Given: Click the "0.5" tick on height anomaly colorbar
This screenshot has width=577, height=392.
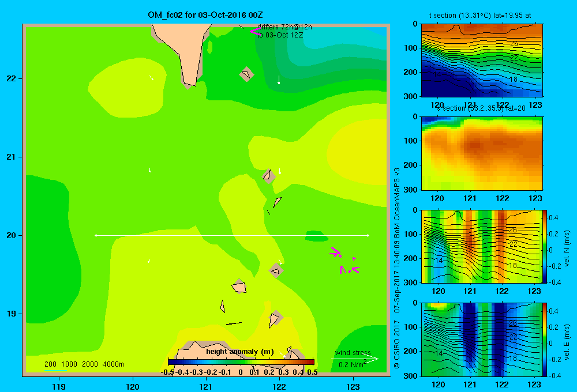Looking at the screenshot, I should tap(312, 372).
